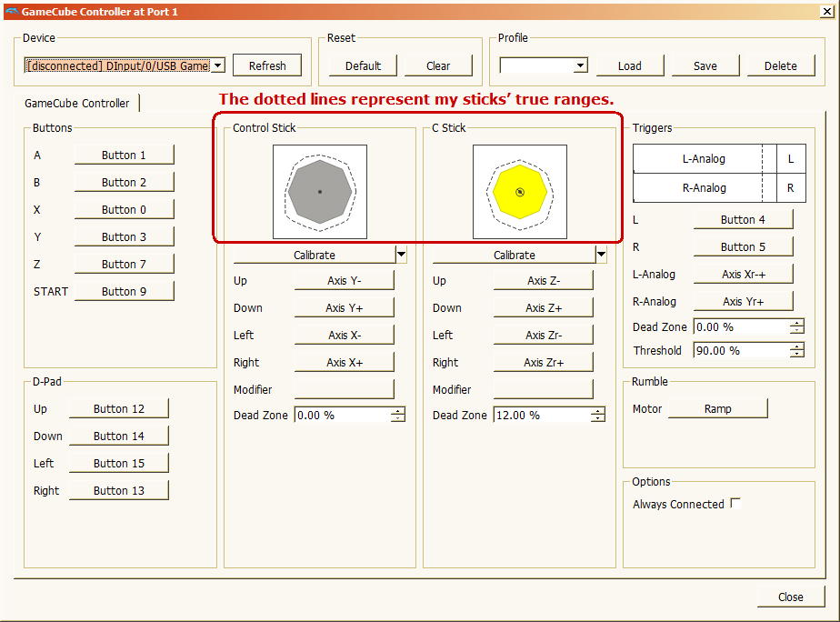The image size is (840, 622).
Task: Close the window with title-bar X
Action: pyautogui.click(x=827, y=11)
